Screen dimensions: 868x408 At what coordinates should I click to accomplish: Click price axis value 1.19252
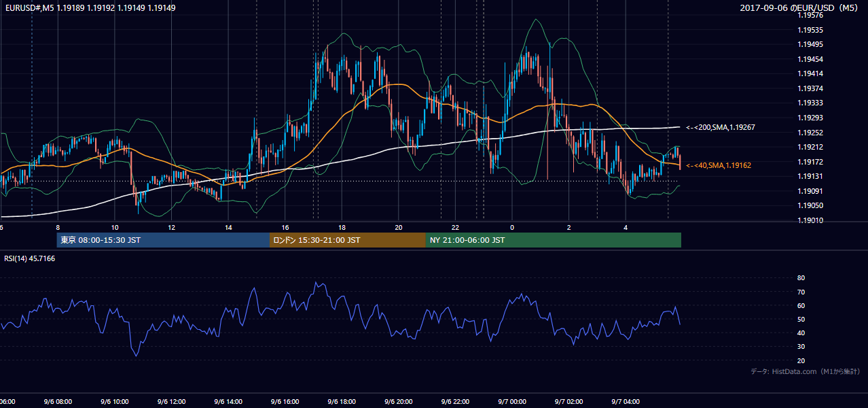tap(810, 133)
